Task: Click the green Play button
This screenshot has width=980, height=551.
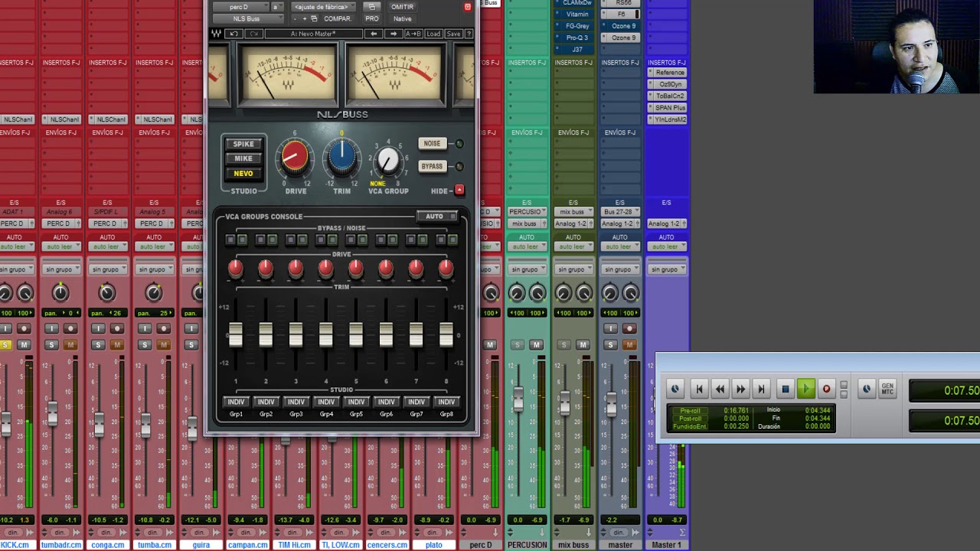Action: pos(805,389)
